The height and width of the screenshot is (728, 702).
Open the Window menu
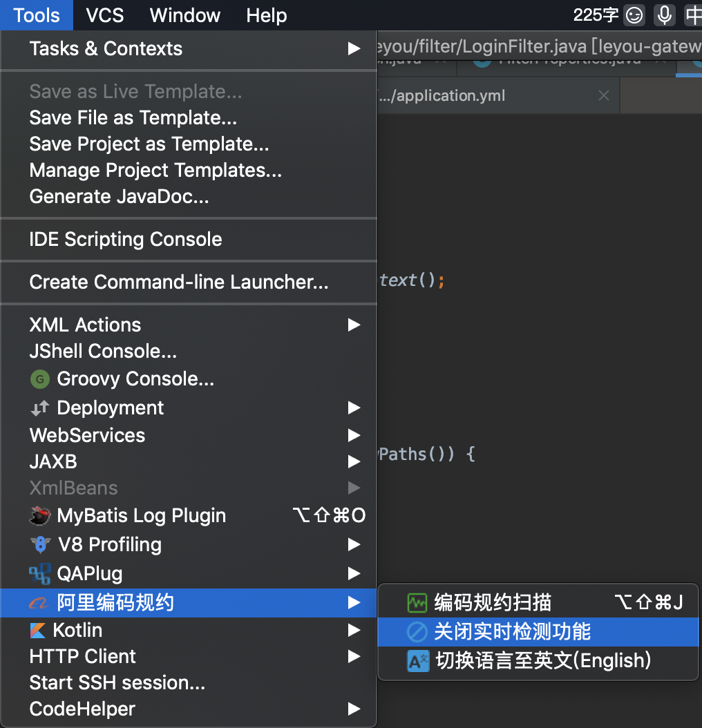coord(185,15)
